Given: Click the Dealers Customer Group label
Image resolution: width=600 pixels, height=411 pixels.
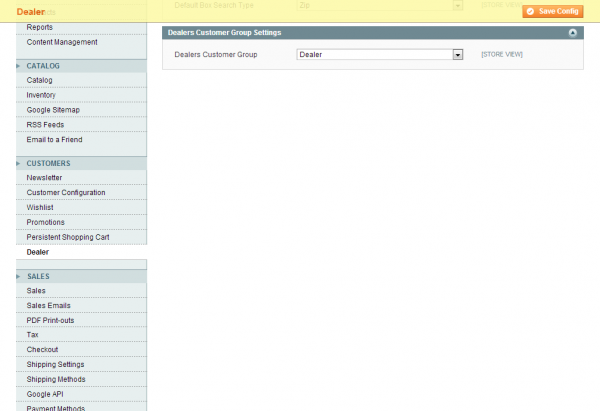Looking at the screenshot, I should (216, 55).
